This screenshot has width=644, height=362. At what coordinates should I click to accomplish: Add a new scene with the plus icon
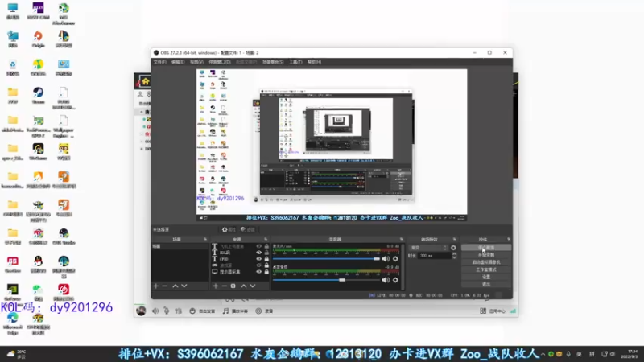[155, 286]
